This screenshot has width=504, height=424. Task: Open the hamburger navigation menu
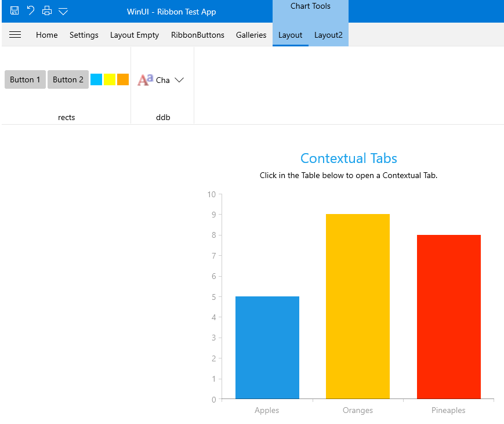coord(15,35)
